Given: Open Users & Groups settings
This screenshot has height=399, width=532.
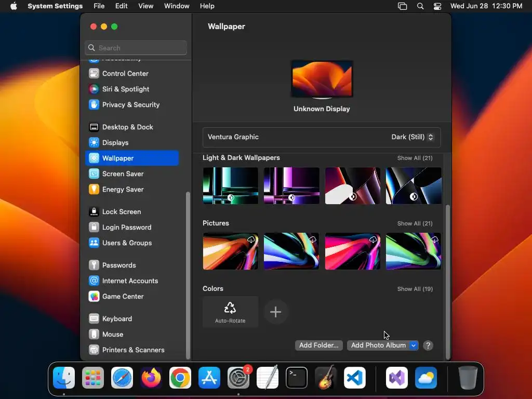Looking at the screenshot, I should tap(131, 243).
